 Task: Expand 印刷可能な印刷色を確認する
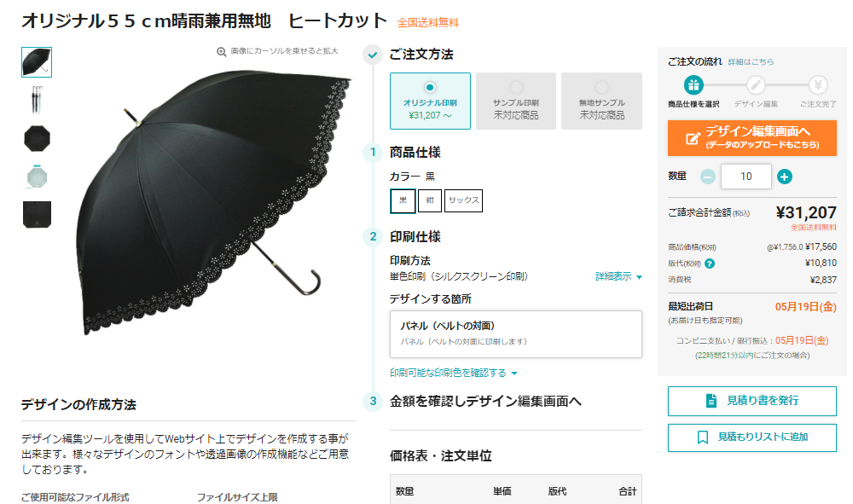click(x=453, y=373)
